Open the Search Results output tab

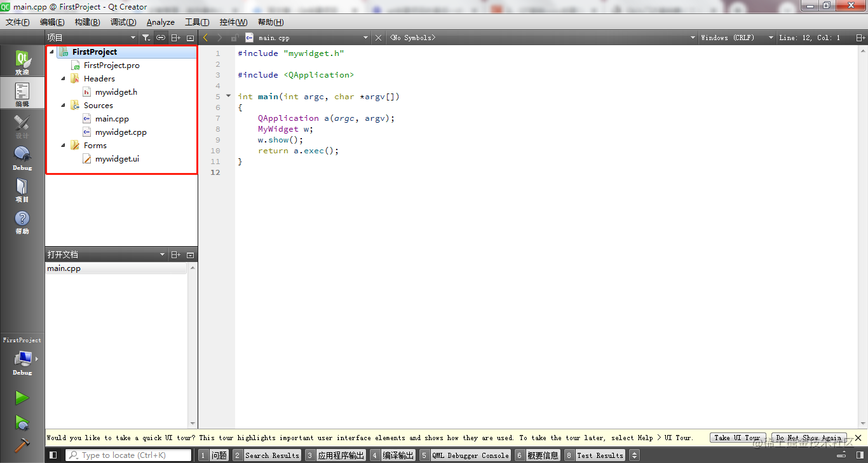click(266, 455)
